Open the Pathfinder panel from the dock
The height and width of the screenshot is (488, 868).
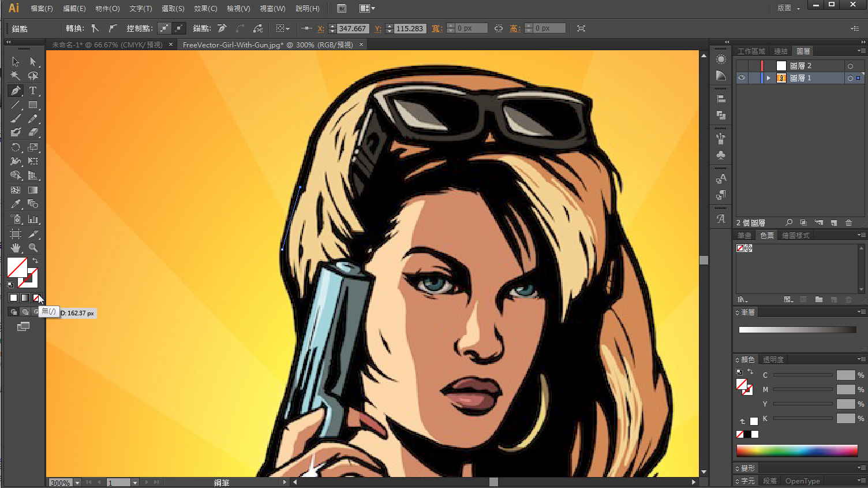coord(721,116)
